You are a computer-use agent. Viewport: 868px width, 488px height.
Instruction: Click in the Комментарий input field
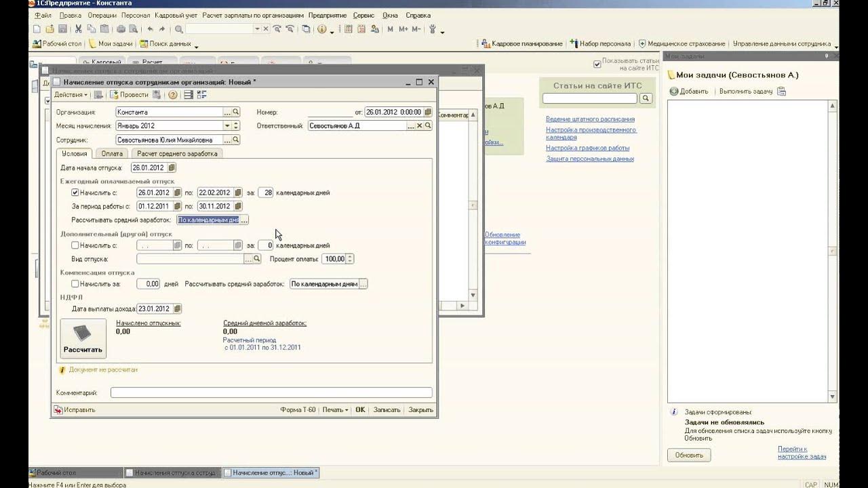[271, 392]
